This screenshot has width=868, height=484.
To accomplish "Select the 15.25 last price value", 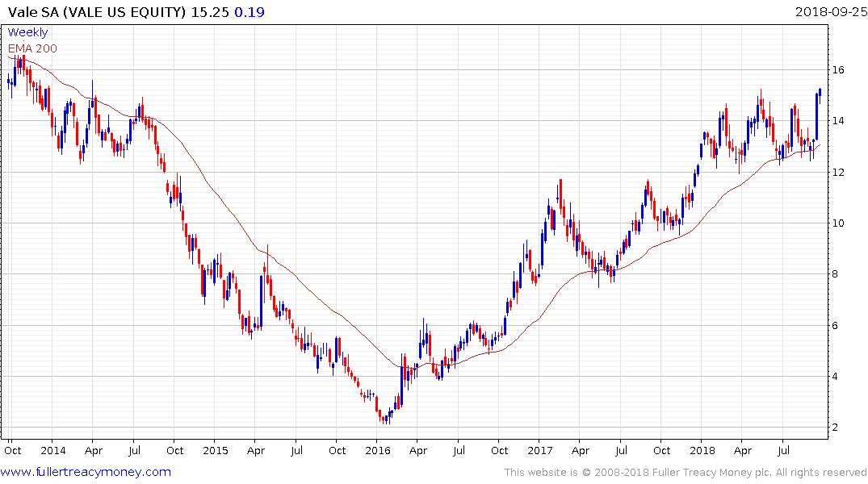I will tap(210, 12).
